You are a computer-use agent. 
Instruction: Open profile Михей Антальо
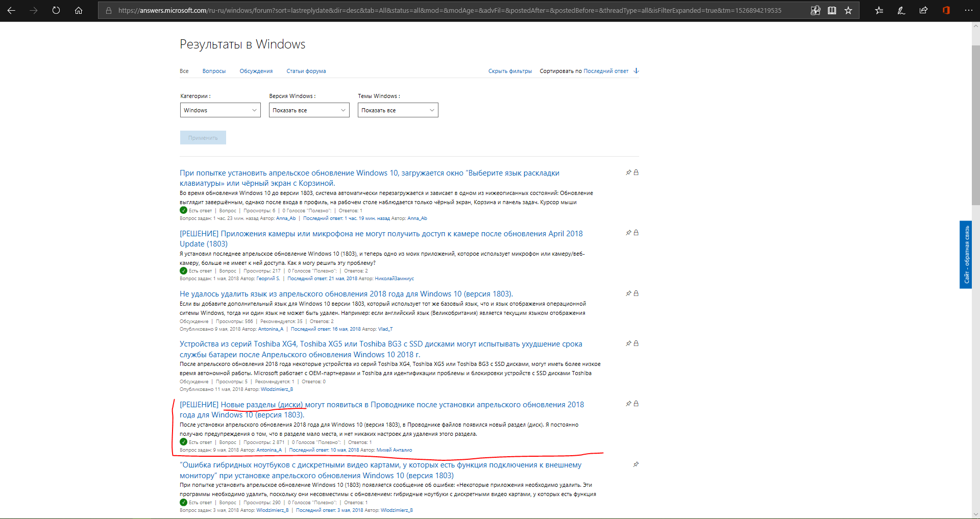click(x=394, y=450)
